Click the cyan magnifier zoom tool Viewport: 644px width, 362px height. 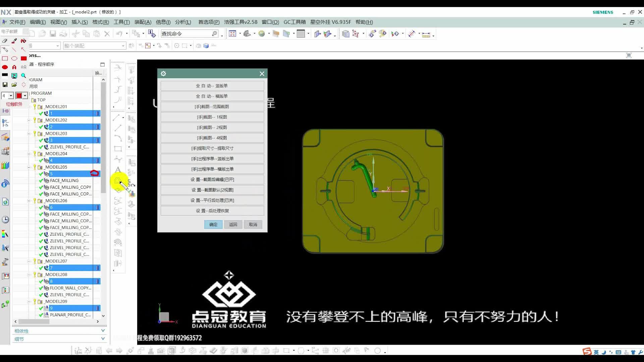[x=23, y=76]
